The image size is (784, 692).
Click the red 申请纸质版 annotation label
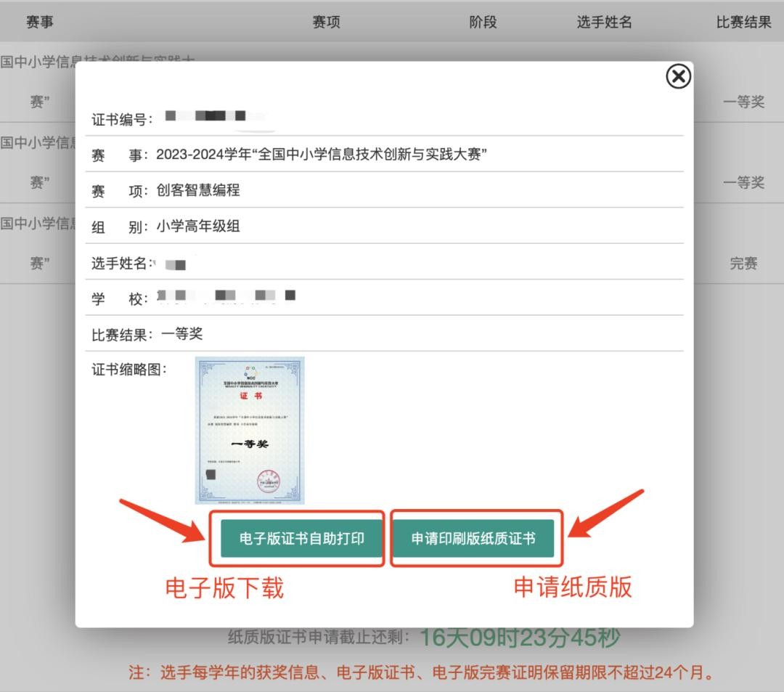(x=573, y=587)
